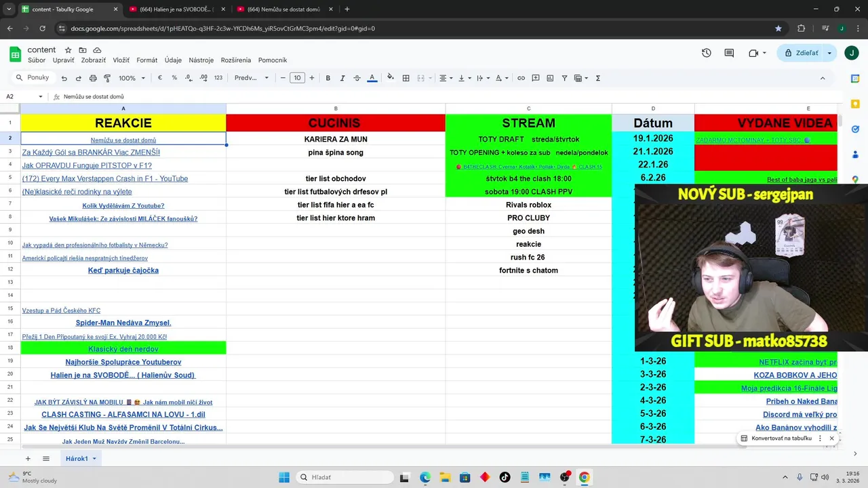Open the text wrapping dropdown
The width and height of the screenshot is (868, 488).
point(482,78)
